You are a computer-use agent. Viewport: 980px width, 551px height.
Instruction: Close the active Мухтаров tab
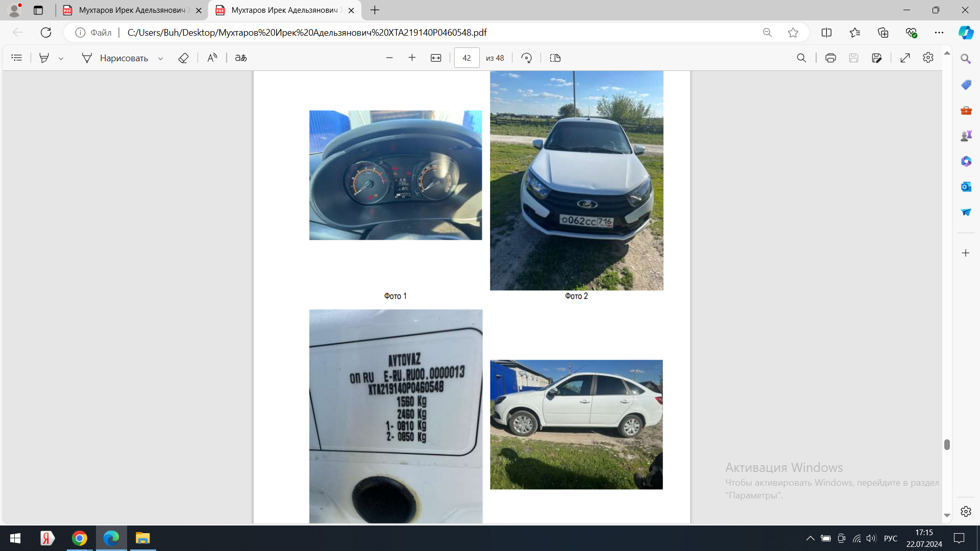351,10
